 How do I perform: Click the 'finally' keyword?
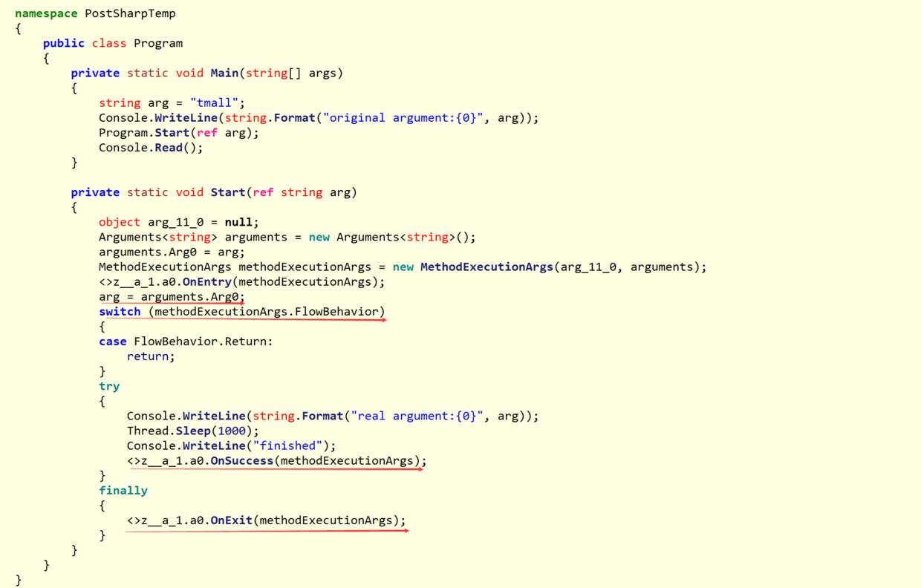tap(123, 490)
